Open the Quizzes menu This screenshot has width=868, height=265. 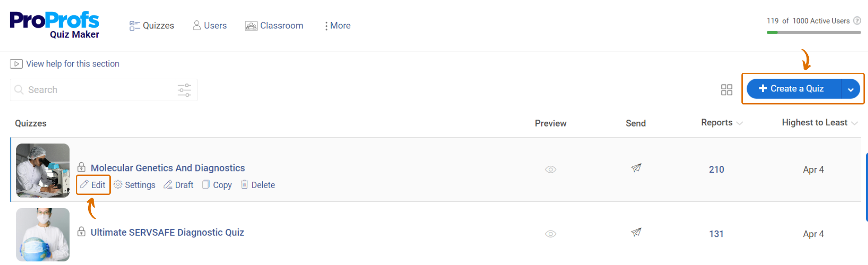[152, 26]
